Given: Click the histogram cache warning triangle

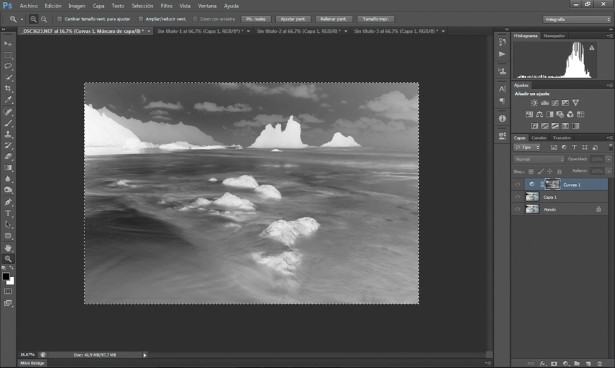Looking at the screenshot, I should (x=591, y=47).
